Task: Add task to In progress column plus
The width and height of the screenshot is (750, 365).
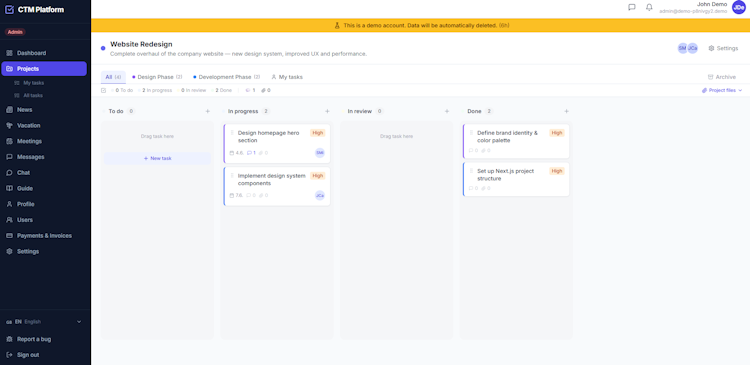Action: [x=327, y=111]
